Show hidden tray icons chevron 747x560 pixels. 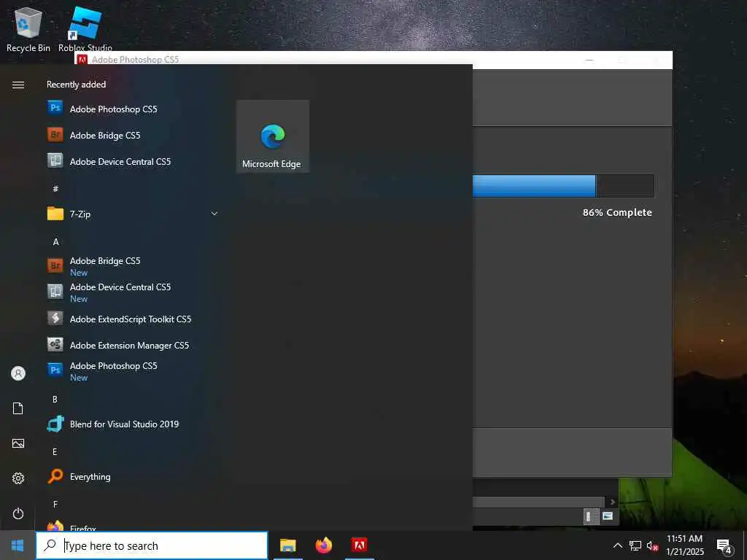click(x=617, y=545)
